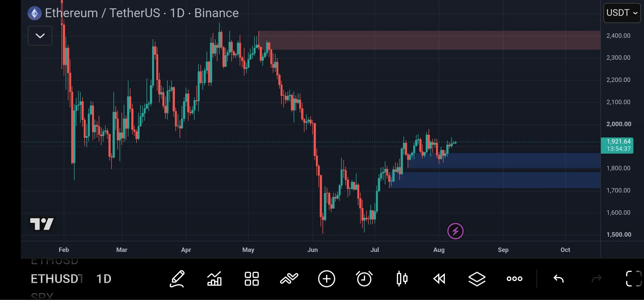Undo the last chart action
The width and height of the screenshot is (644, 300).
point(559,279)
